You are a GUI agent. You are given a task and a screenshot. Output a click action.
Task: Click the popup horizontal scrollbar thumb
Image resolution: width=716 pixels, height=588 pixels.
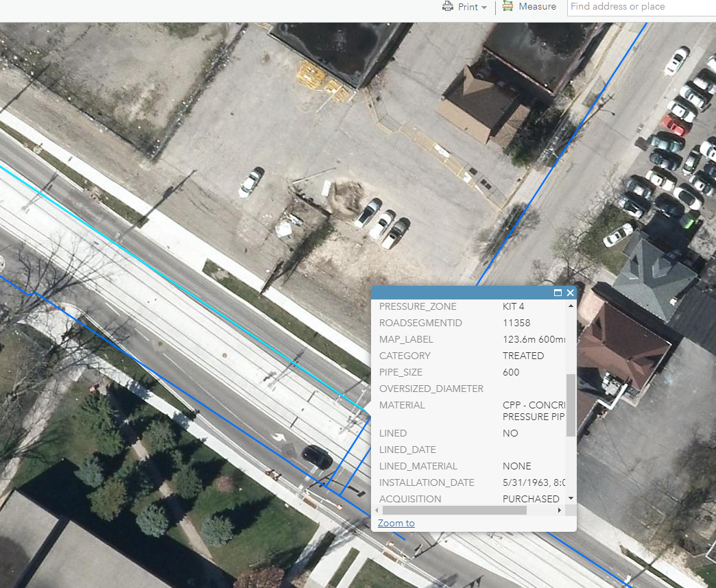click(454, 511)
